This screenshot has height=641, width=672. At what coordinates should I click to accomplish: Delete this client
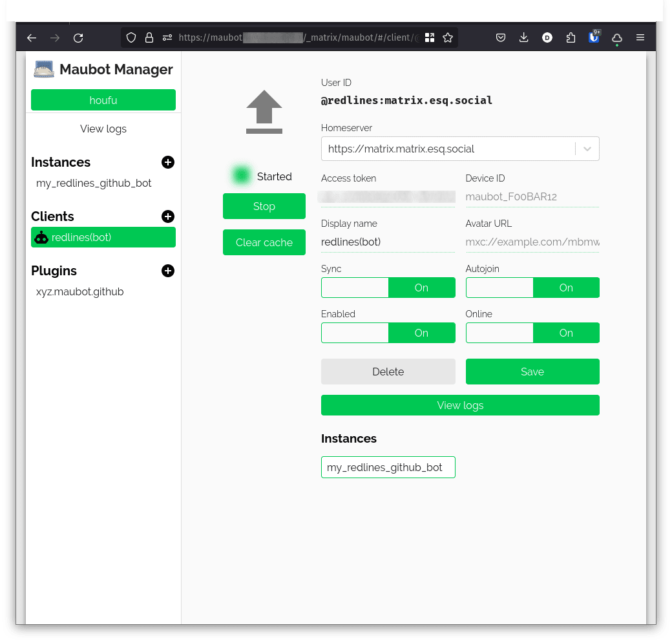pos(388,372)
